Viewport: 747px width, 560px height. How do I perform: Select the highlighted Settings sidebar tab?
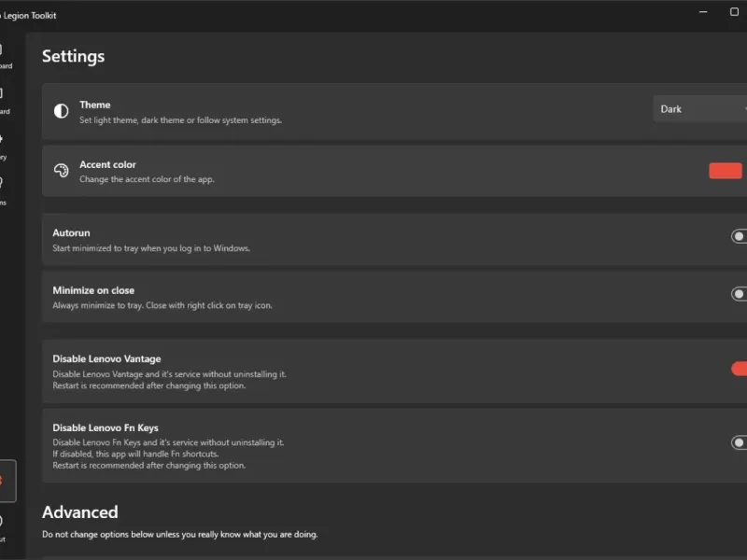7,482
